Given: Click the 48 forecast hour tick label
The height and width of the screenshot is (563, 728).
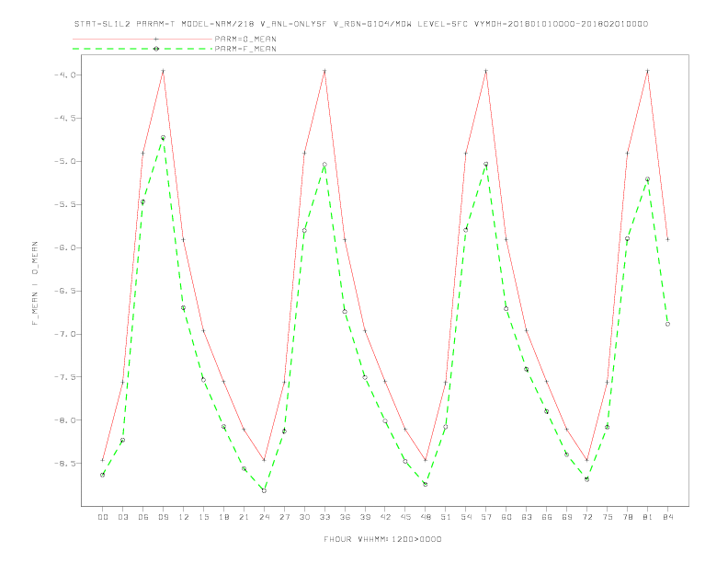Looking at the screenshot, I should pos(426,517).
